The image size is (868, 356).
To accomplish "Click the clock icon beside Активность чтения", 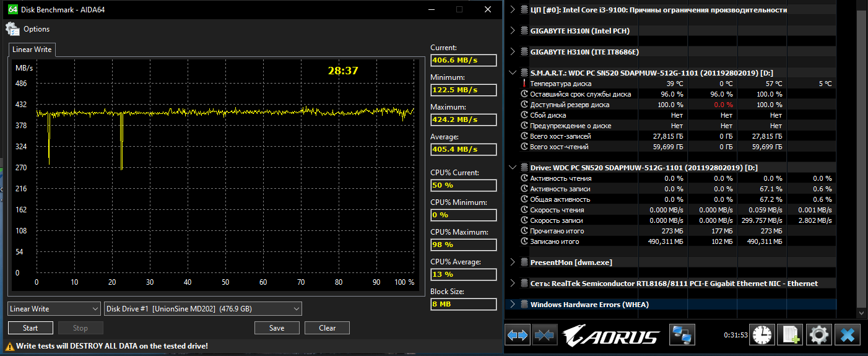I will click(524, 178).
